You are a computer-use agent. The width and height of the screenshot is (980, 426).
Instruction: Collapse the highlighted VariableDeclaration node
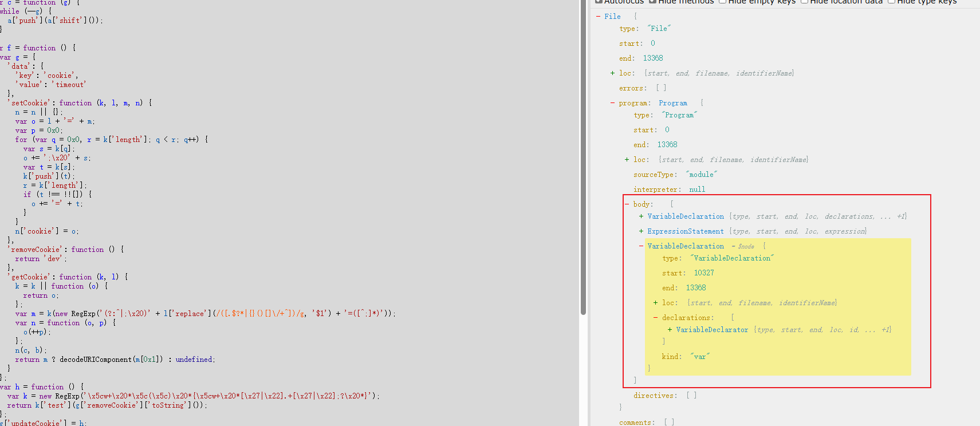tap(641, 246)
